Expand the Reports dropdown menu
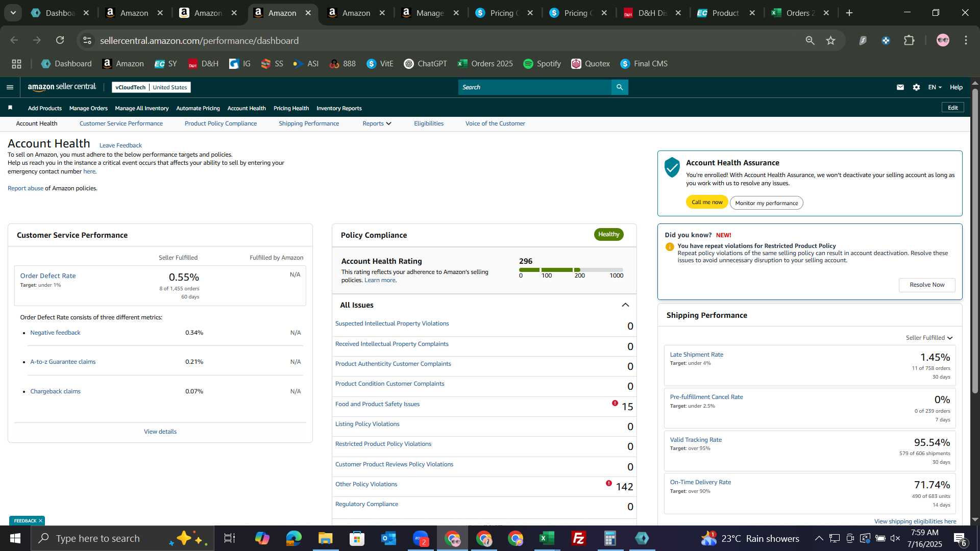The image size is (980, 551). [x=377, y=123]
